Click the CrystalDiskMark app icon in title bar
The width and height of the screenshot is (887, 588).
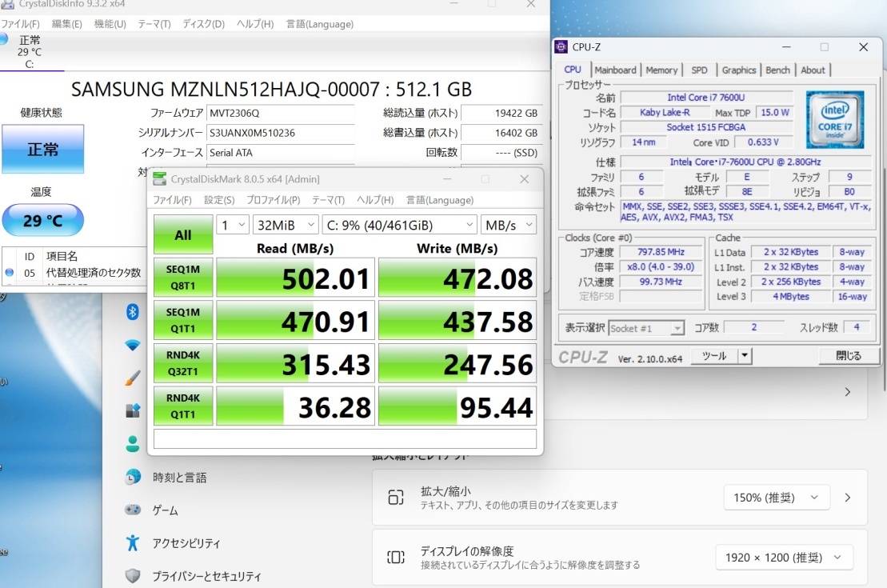160,179
